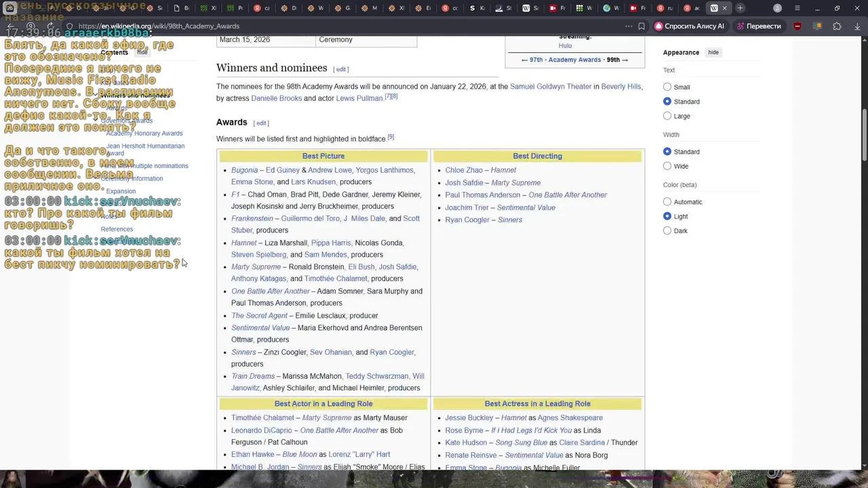Open The Secret Agent film link
The height and width of the screenshot is (488, 868).
coord(259,316)
